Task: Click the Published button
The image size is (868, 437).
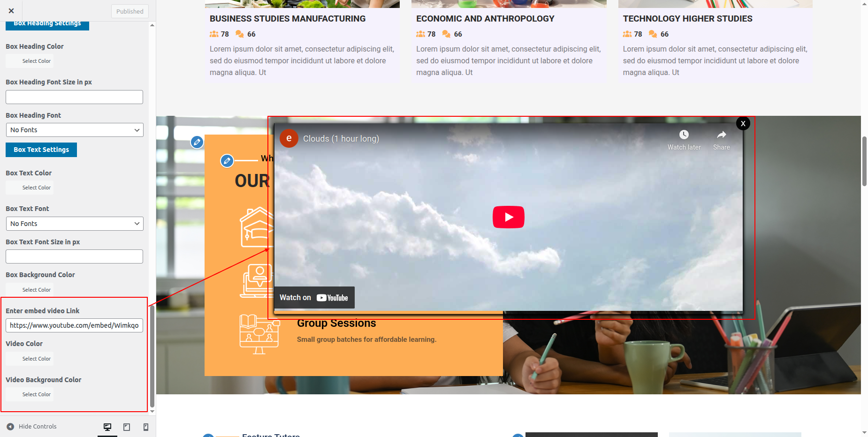Action: (x=130, y=11)
